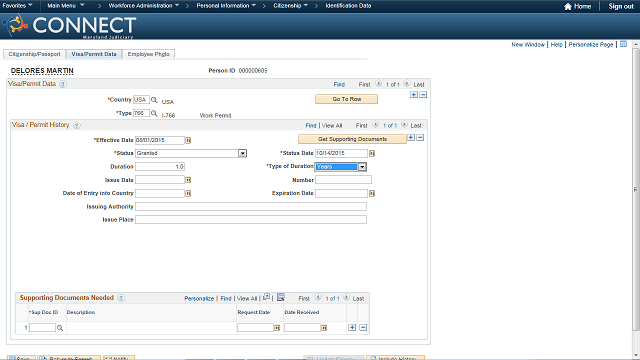Click into Issue Place field
The image size is (640, 360).
251,220
